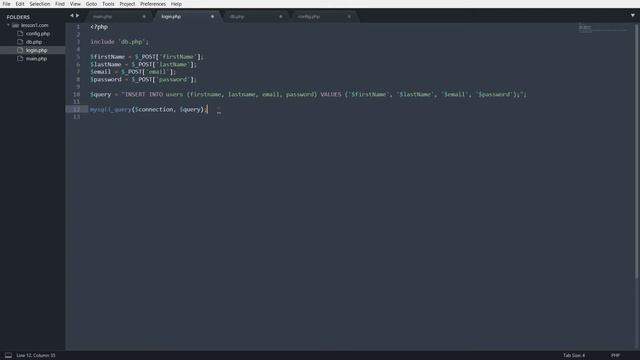
Task: Click the $password assignment on line 8
Action: tap(143, 80)
